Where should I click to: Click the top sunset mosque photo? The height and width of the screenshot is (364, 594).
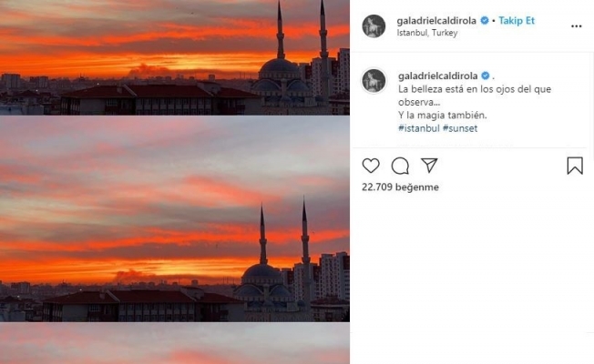click(175, 57)
